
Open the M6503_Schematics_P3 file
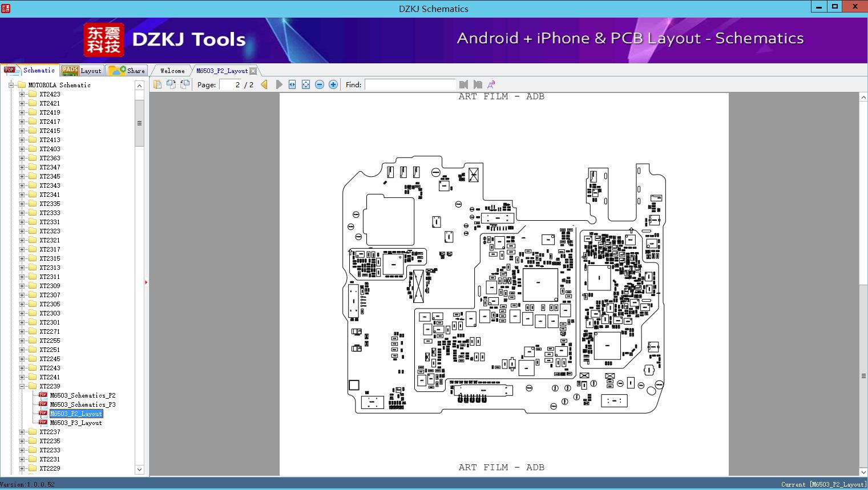83,404
